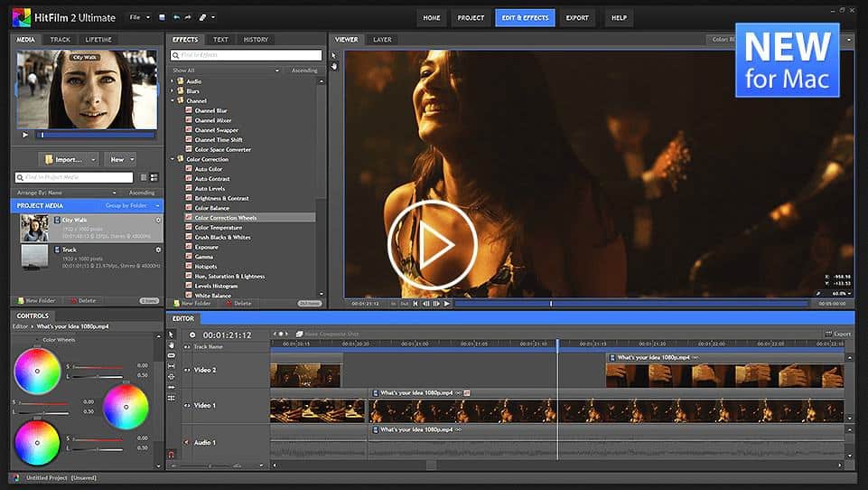
Task: Click the save project icon in top toolbar
Action: [x=162, y=17]
